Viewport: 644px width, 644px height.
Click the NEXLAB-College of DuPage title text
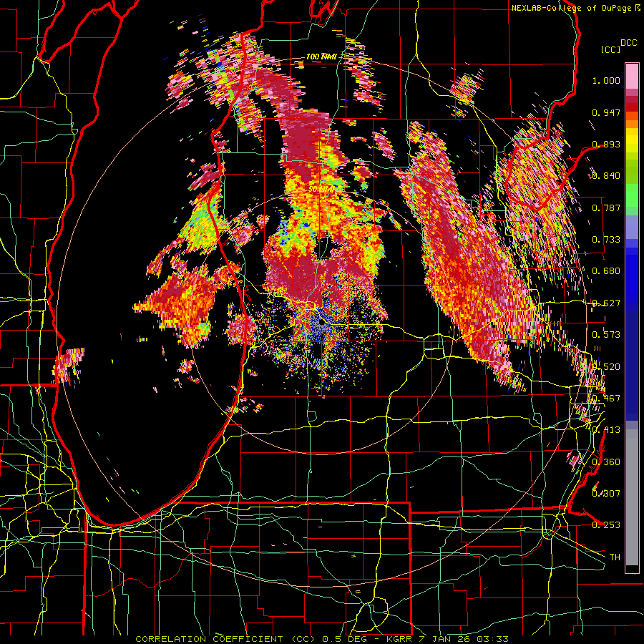click(572, 8)
